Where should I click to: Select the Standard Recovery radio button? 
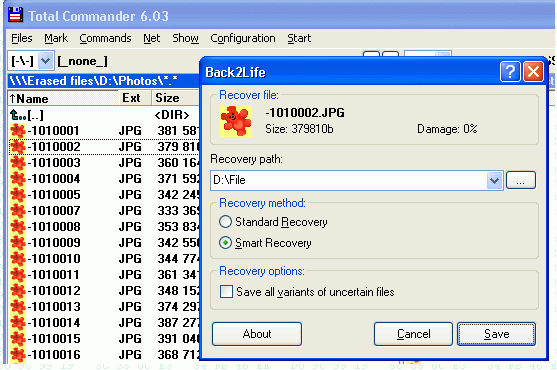click(x=225, y=222)
